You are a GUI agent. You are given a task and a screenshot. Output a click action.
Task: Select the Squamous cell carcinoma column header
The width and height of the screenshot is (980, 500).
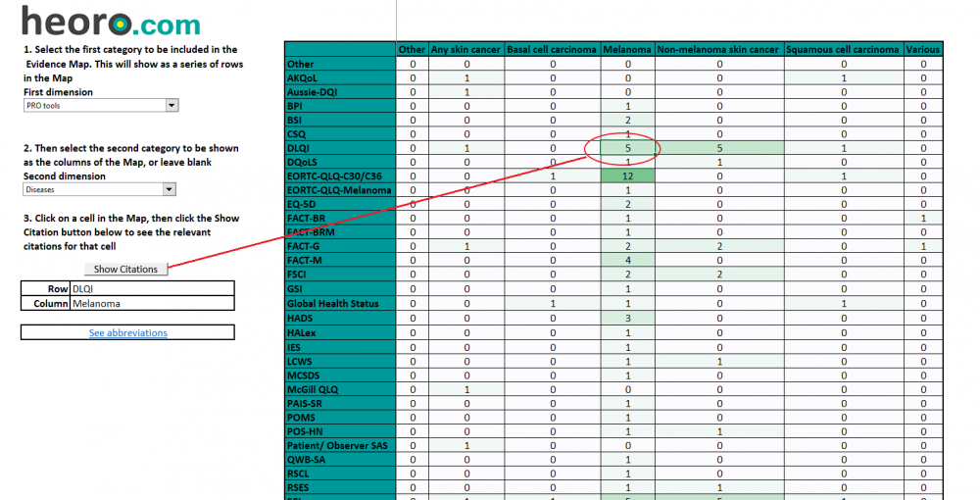(x=843, y=49)
